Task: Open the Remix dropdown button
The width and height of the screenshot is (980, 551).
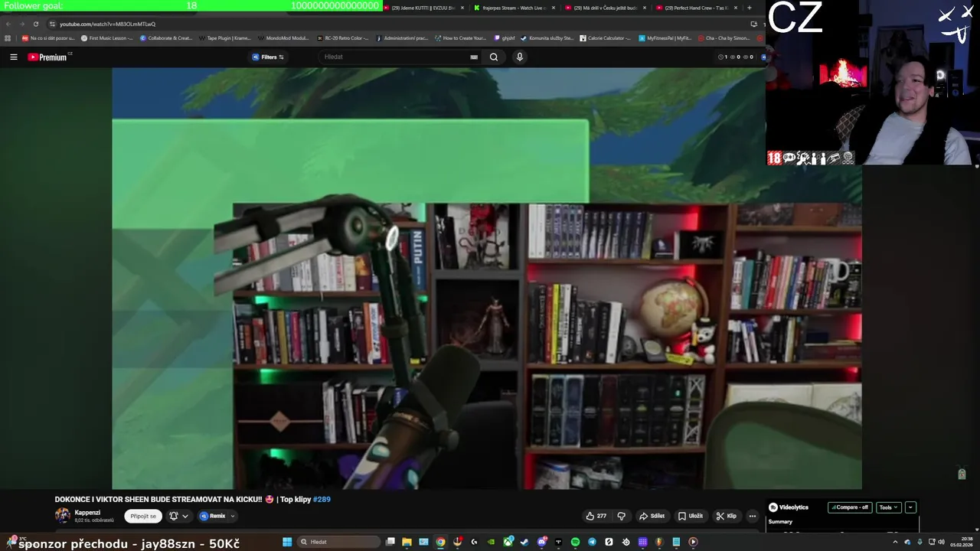Action: pyautogui.click(x=217, y=516)
